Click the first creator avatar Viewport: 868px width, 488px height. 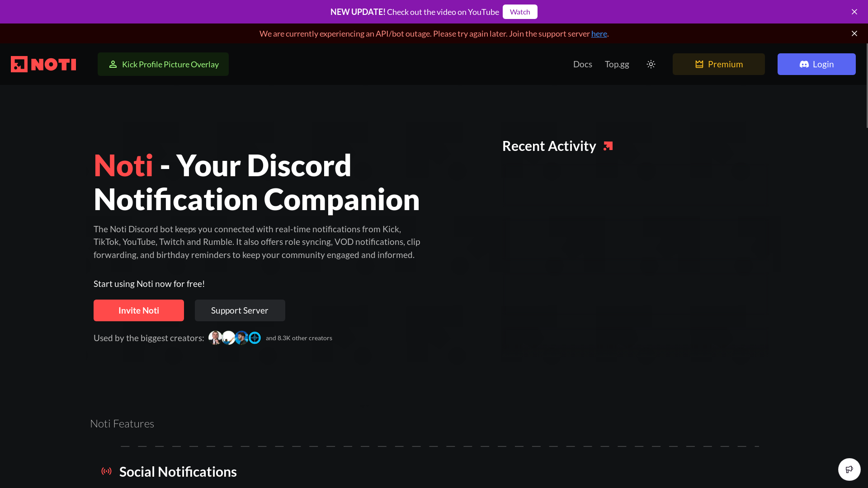click(215, 338)
